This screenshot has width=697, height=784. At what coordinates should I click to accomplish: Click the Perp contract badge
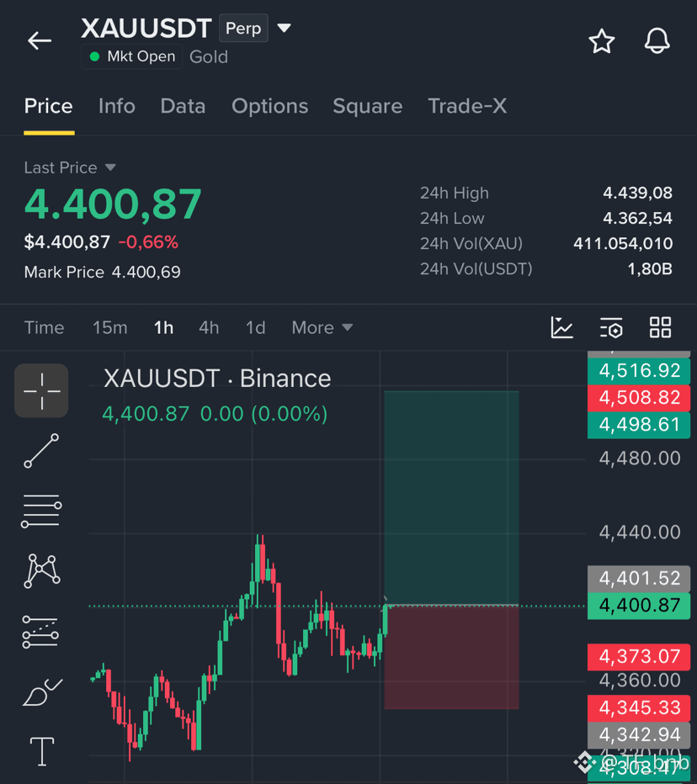click(x=243, y=28)
